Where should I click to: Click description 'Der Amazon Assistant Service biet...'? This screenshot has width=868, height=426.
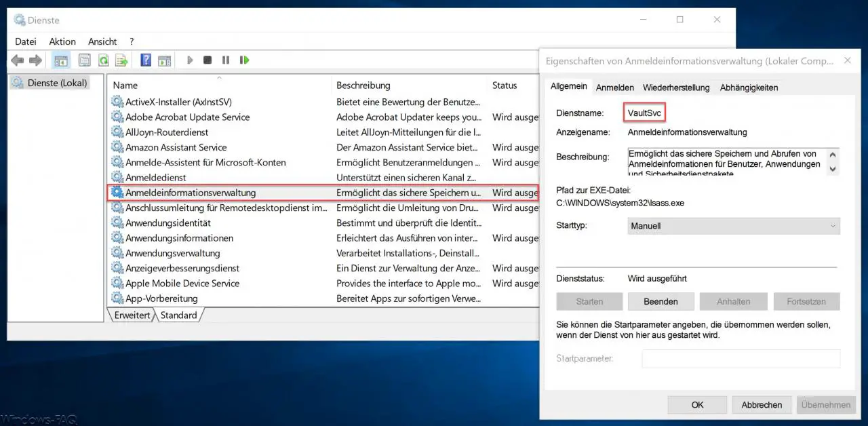point(409,147)
